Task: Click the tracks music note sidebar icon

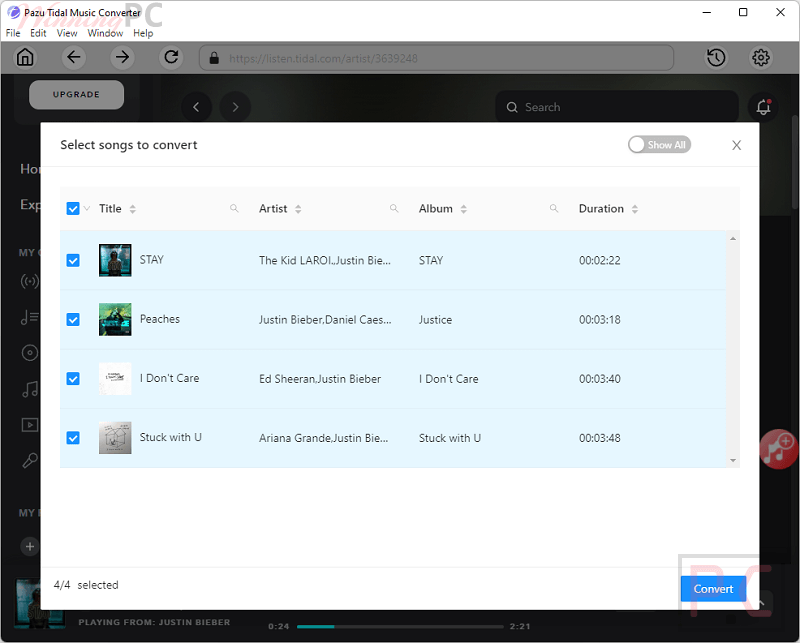Action: (x=30, y=389)
